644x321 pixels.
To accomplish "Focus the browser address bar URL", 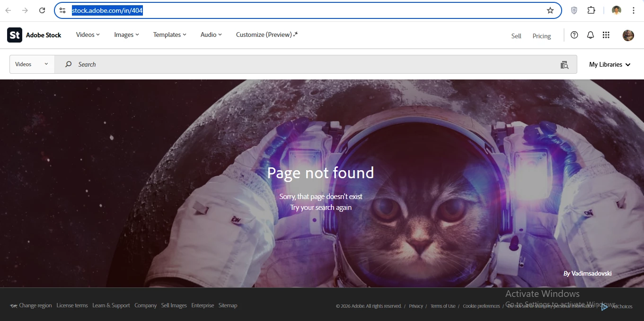I will [x=107, y=10].
